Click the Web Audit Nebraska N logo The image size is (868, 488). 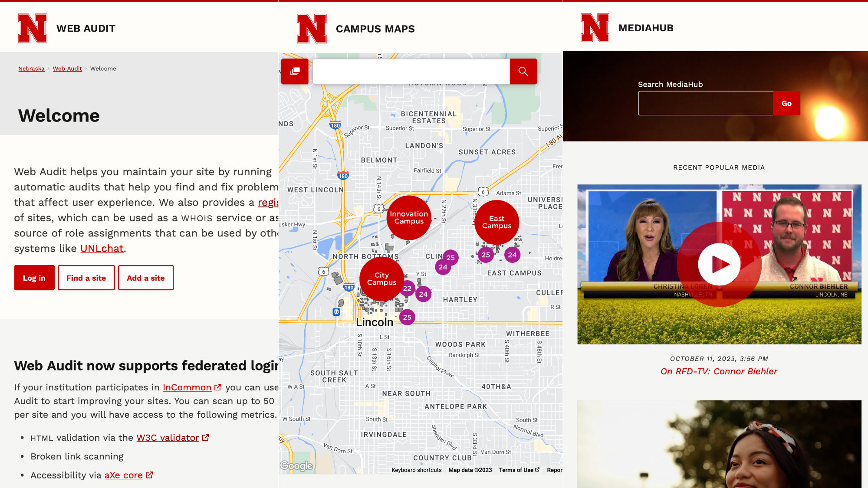click(x=33, y=28)
